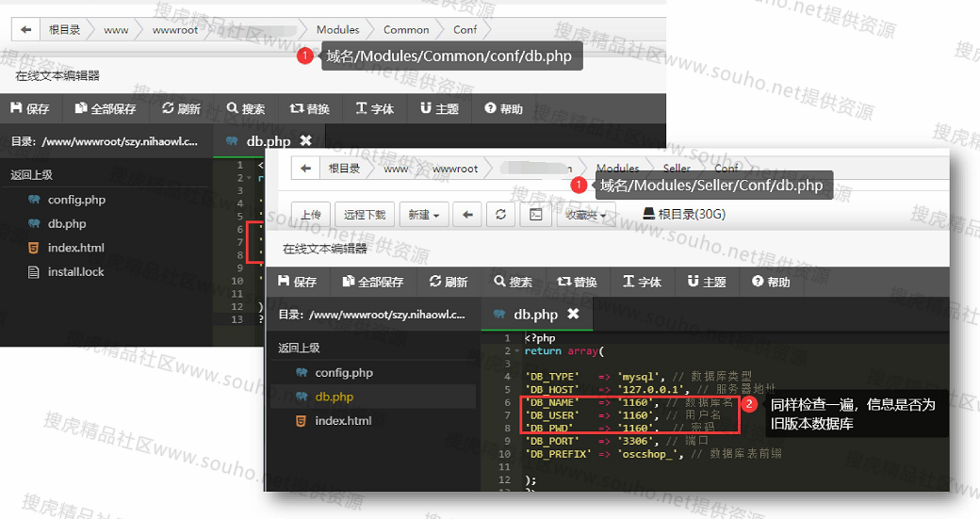Click 根目录(30G) disk entry

click(684, 214)
